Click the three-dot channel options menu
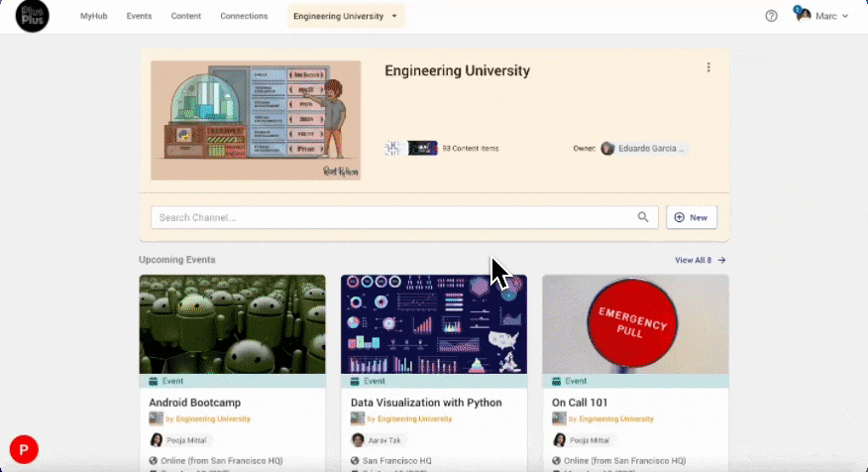This screenshot has height=472, width=868. (708, 67)
